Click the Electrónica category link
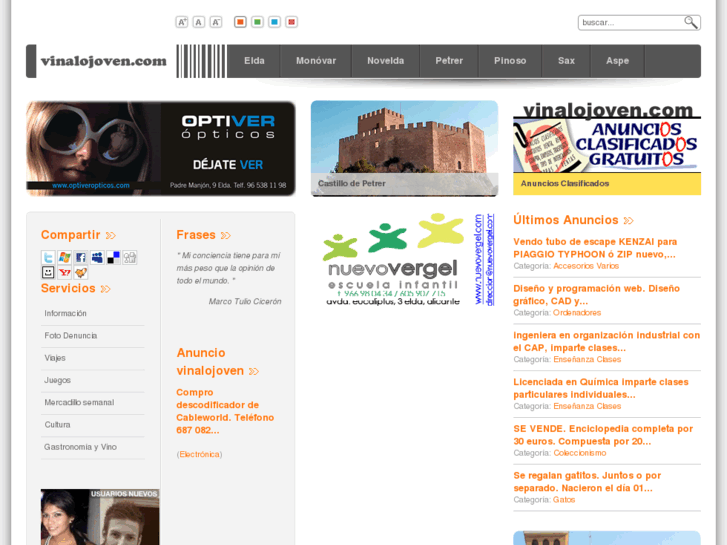727x545 pixels. [x=199, y=455]
